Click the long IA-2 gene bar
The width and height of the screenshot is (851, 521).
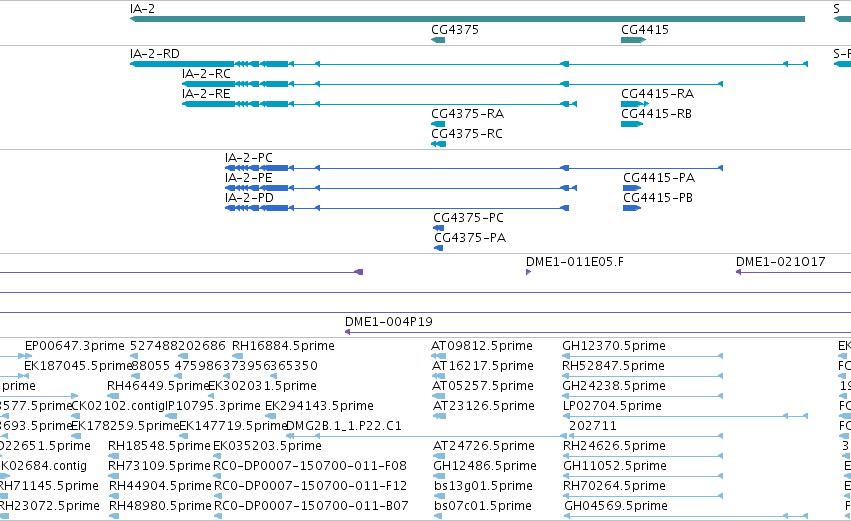pos(467,20)
